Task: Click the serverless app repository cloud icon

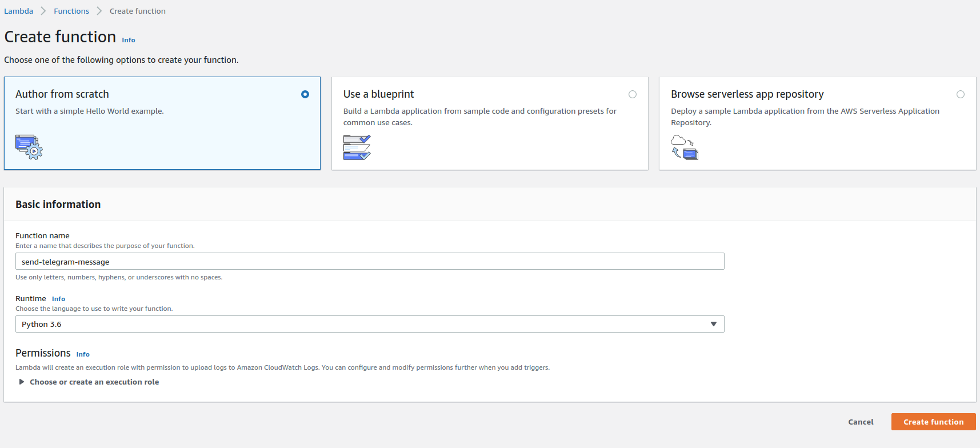Action: point(685,147)
